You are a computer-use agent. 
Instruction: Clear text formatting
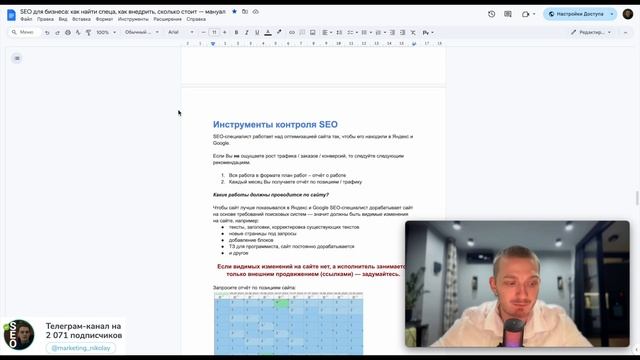413,32
